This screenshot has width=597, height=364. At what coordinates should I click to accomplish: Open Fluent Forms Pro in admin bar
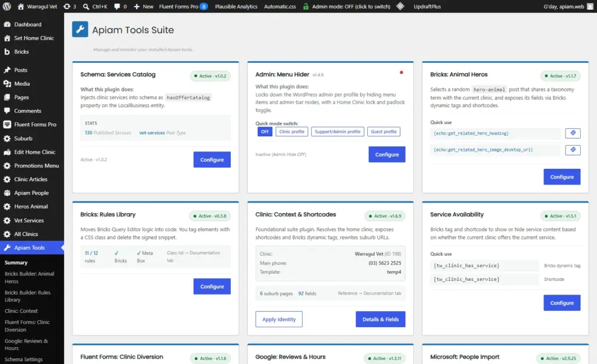pyautogui.click(x=183, y=6)
